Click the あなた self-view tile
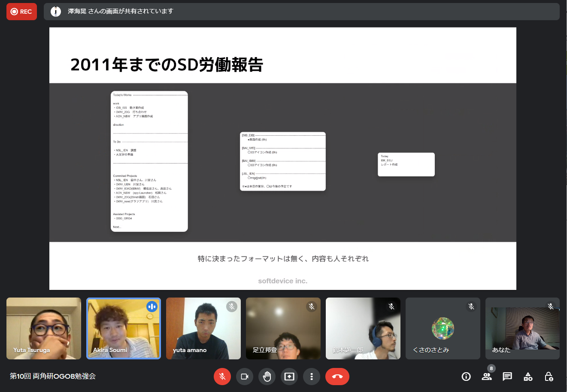Screen dimensions: 567x392 tap(522, 328)
